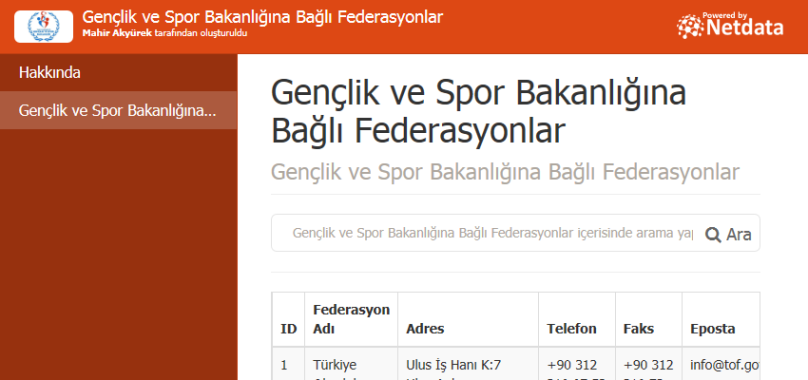This screenshot has height=380, width=808.
Task: Select the +90 312 cell in Faks column
Action: [649, 364]
